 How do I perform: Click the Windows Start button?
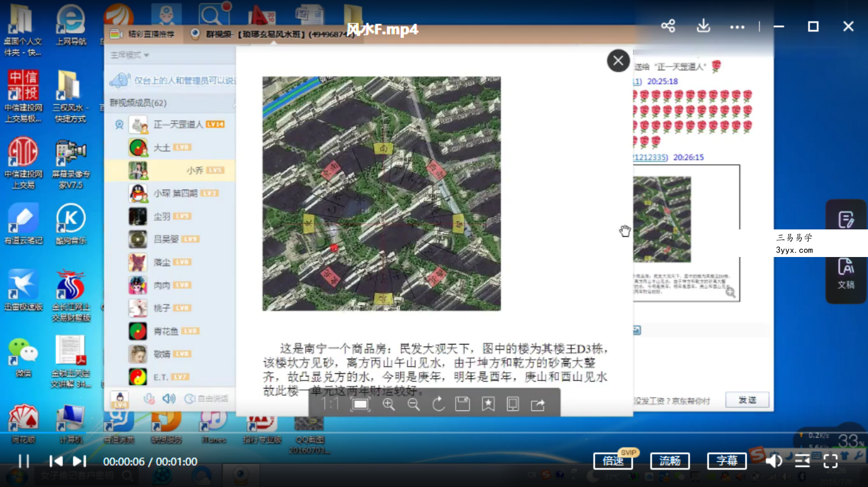tap(16, 476)
